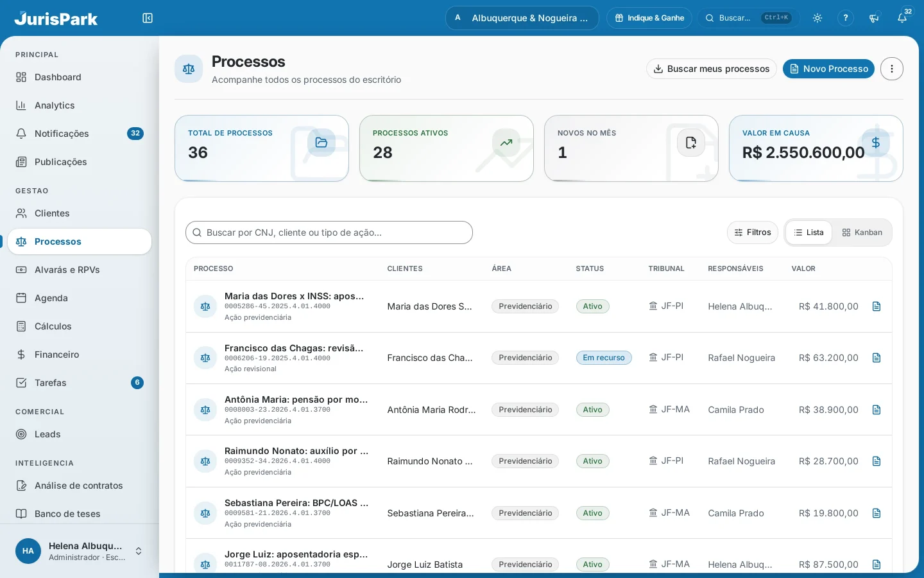The height and width of the screenshot is (578, 924).
Task: Go to Leads in the sidebar
Action: [80, 434]
